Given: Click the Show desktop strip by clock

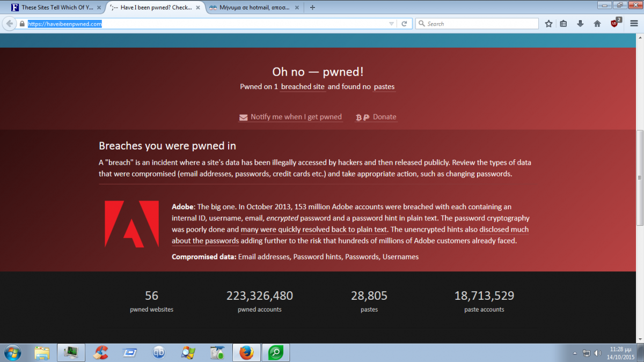Looking at the screenshot, I should click(x=640, y=353).
